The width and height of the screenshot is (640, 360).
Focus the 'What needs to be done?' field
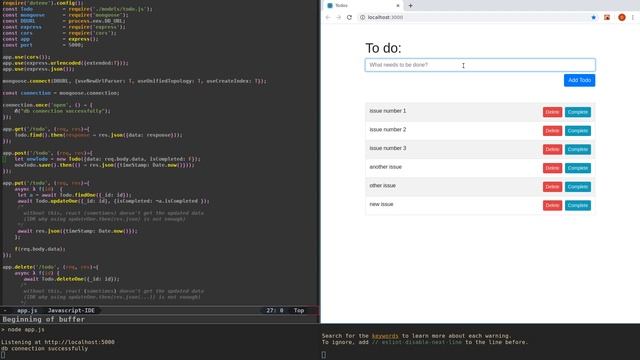point(480,65)
